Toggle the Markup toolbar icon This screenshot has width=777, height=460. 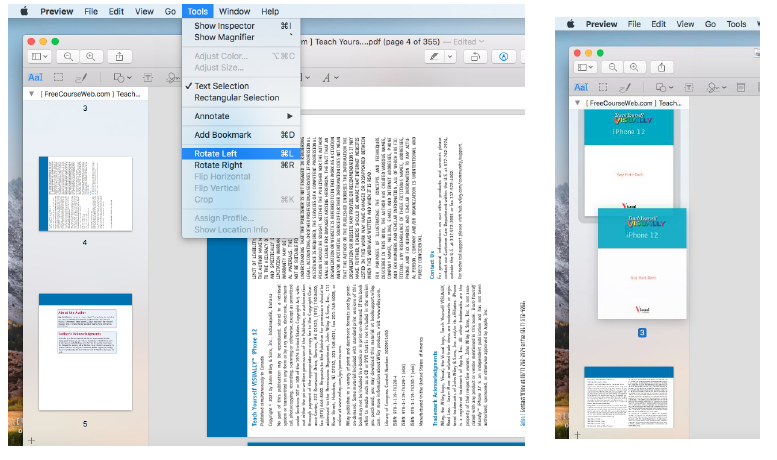click(x=503, y=57)
